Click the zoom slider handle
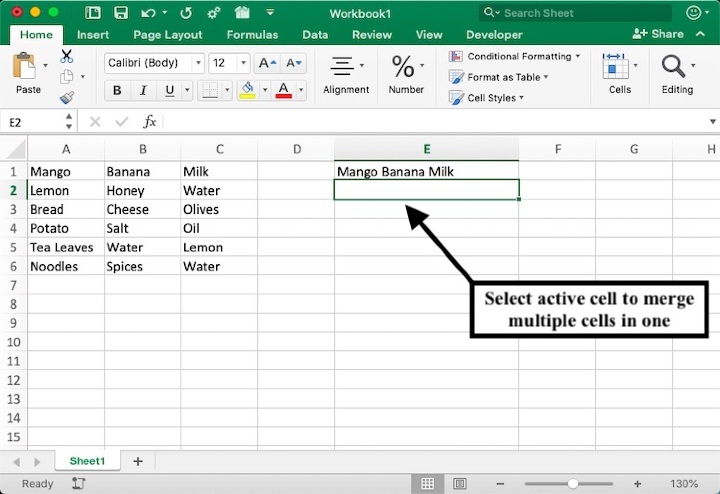The height and width of the screenshot is (494, 720). tap(573, 484)
